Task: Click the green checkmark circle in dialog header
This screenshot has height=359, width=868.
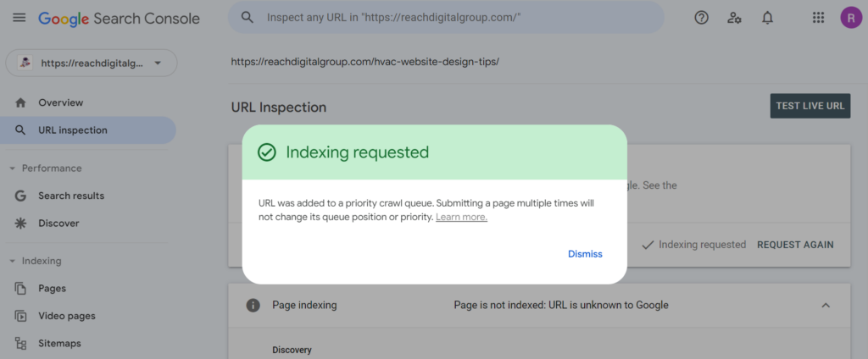Action: click(267, 152)
